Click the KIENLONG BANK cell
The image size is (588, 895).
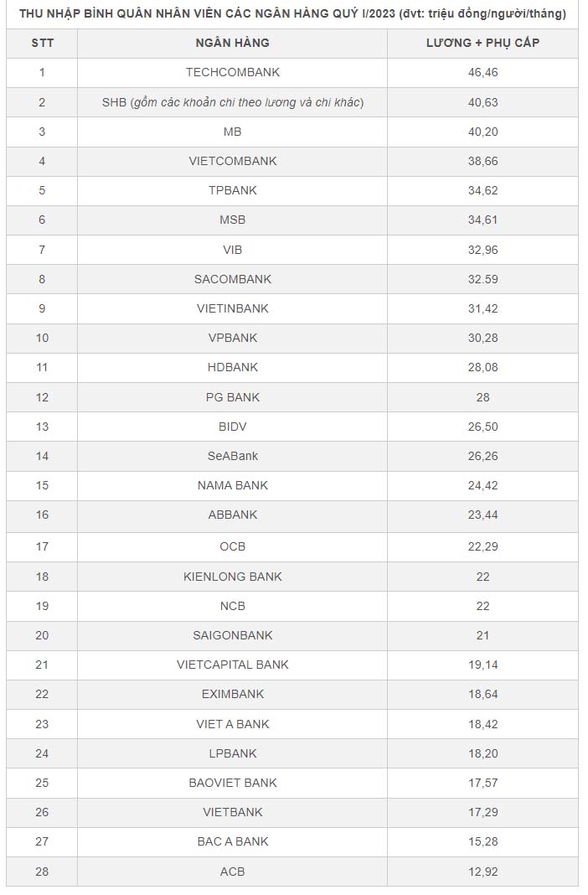(232, 577)
